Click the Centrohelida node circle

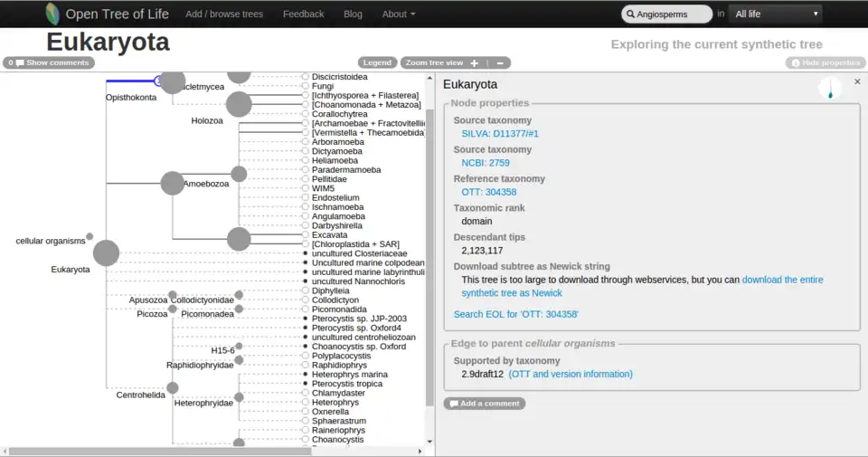(x=173, y=388)
